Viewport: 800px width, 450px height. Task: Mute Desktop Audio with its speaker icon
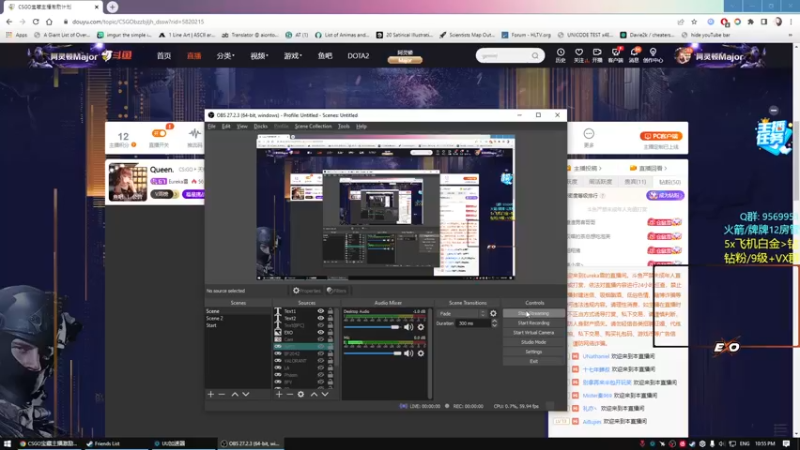409,327
